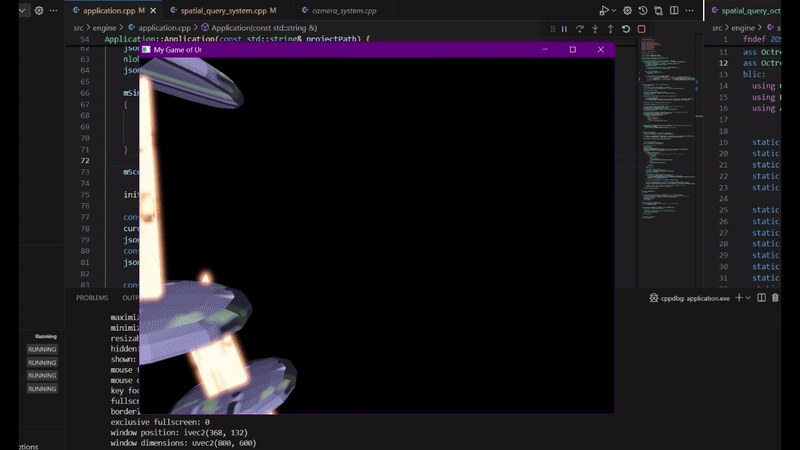The width and height of the screenshot is (800, 450).
Task: Select the first RUNNING thread entry
Action: point(42,349)
